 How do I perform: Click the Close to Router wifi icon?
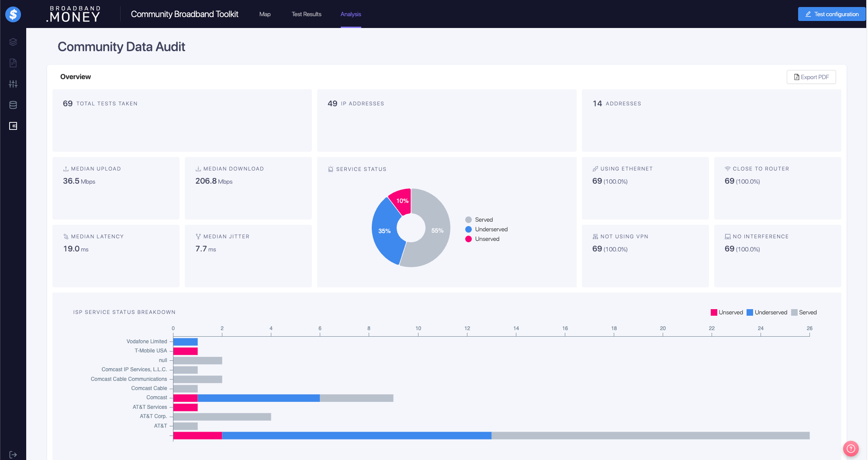(x=727, y=169)
